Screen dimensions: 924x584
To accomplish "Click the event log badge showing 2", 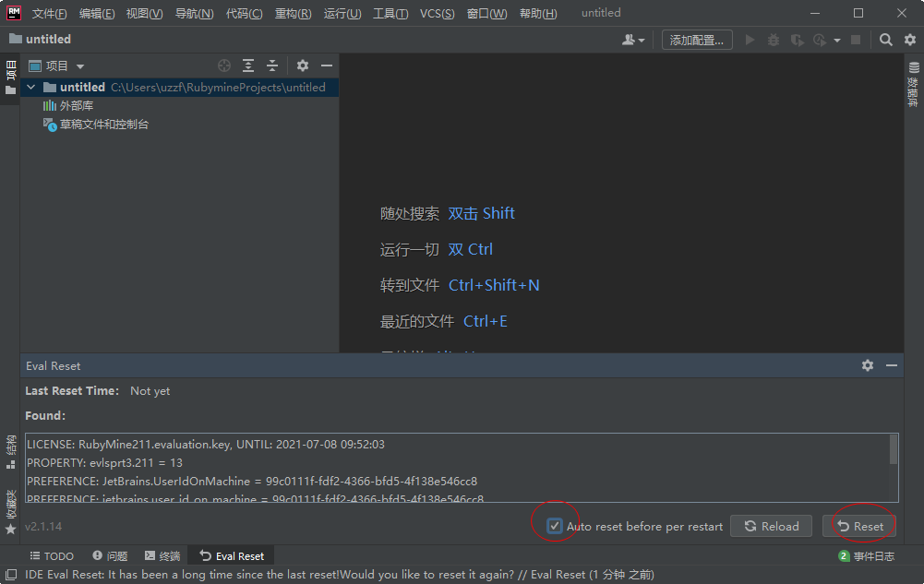I will [844, 555].
